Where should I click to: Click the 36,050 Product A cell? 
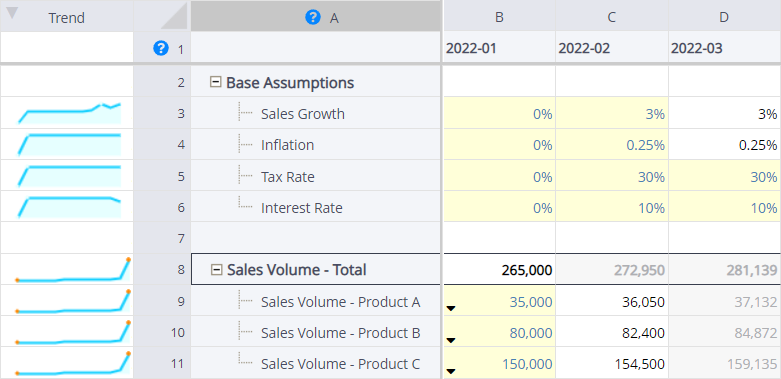[x=612, y=301]
